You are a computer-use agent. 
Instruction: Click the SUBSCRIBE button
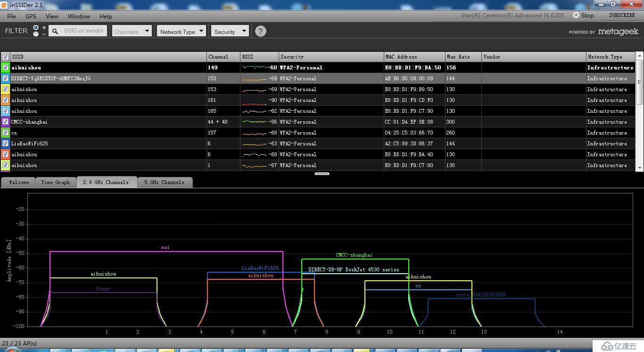[x=622, y=15]
